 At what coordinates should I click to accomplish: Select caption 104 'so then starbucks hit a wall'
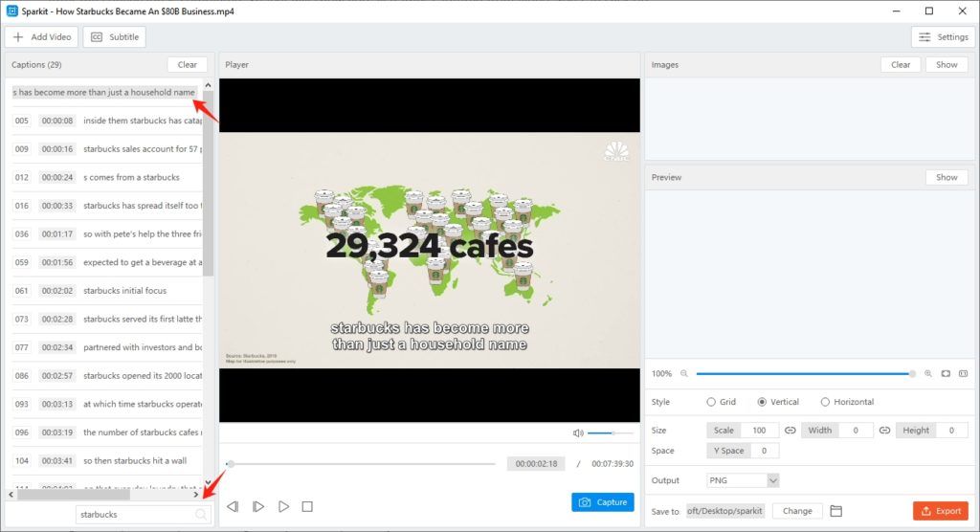pyautogui.click(x=107, y=461)
